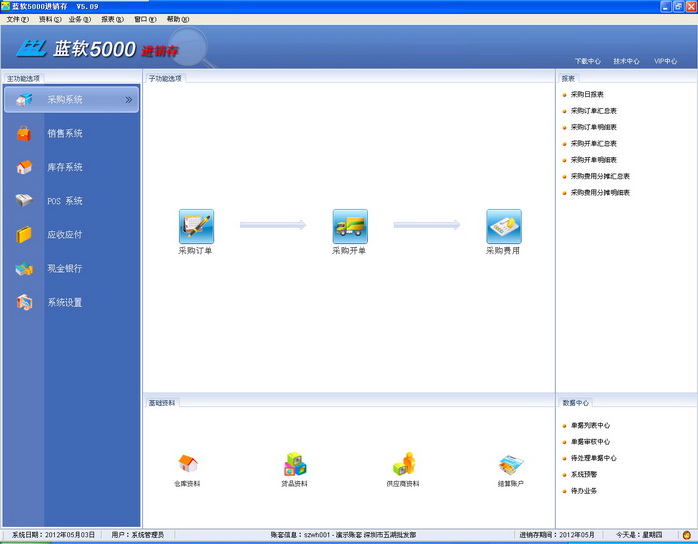The height and width of the screenshot is (544, 698).
Task: Open 系统预警
Action: pos(584,475)
